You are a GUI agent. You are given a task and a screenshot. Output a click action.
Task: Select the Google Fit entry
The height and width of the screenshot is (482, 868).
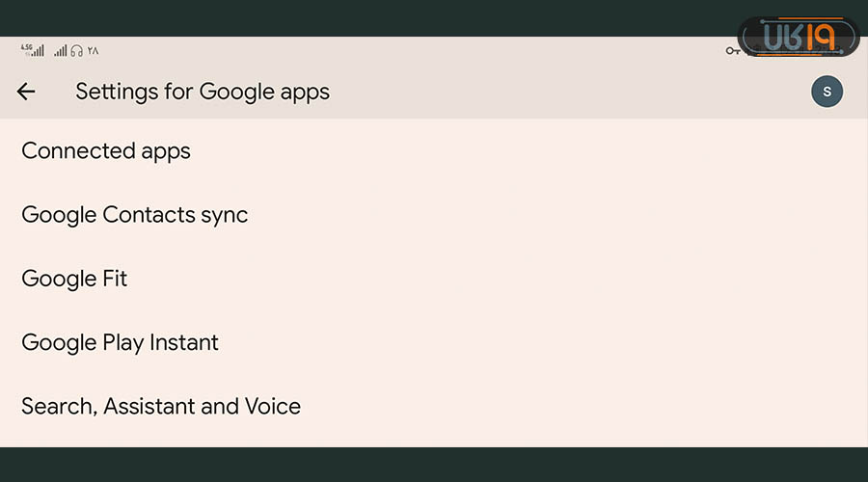click(74, 279)
